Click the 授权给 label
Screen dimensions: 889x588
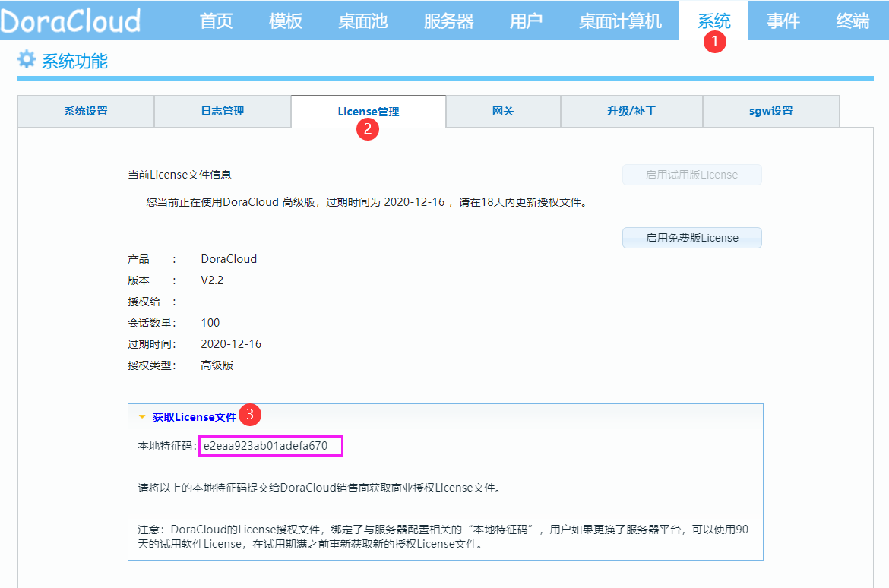point(144,302)
